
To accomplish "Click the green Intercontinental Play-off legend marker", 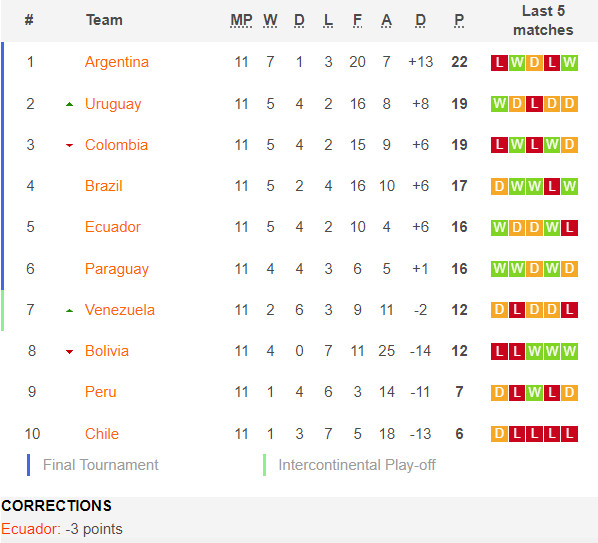I will coord(264,465).
